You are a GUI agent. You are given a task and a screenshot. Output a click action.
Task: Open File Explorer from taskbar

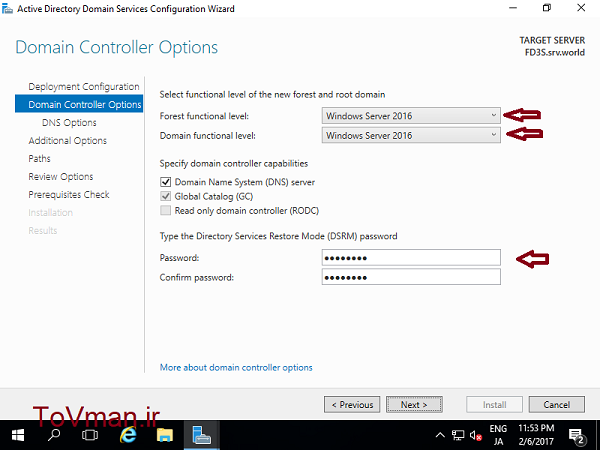pos(165,435)
